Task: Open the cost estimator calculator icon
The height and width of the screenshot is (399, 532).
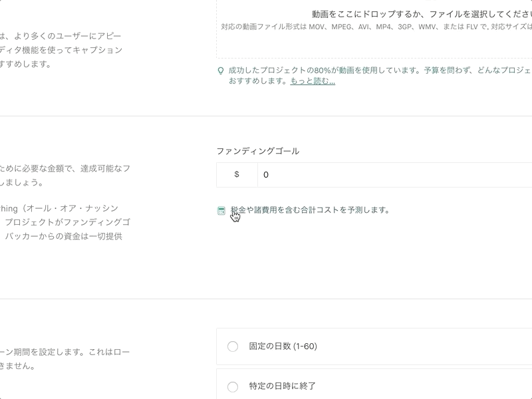Action: (220, 210)
